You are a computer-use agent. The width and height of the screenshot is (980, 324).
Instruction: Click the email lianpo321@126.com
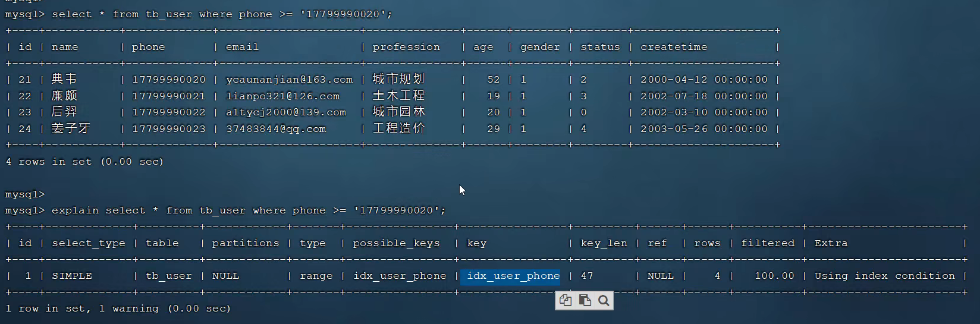coord(282,96)
